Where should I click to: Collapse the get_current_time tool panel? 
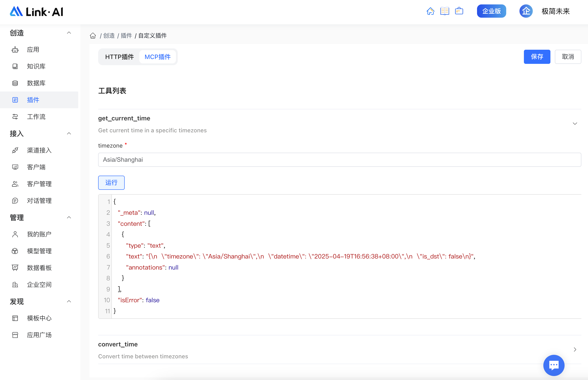[x=575, y=124]
